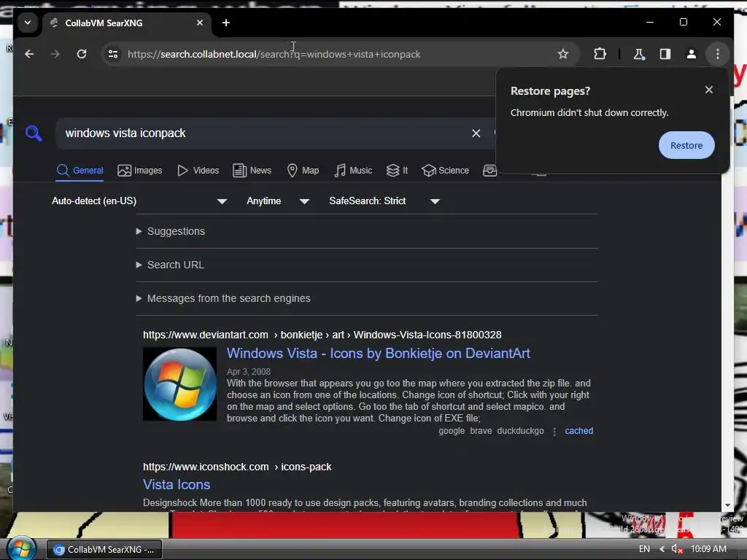Click the three-dot icon beside cached

coord(554,432)
